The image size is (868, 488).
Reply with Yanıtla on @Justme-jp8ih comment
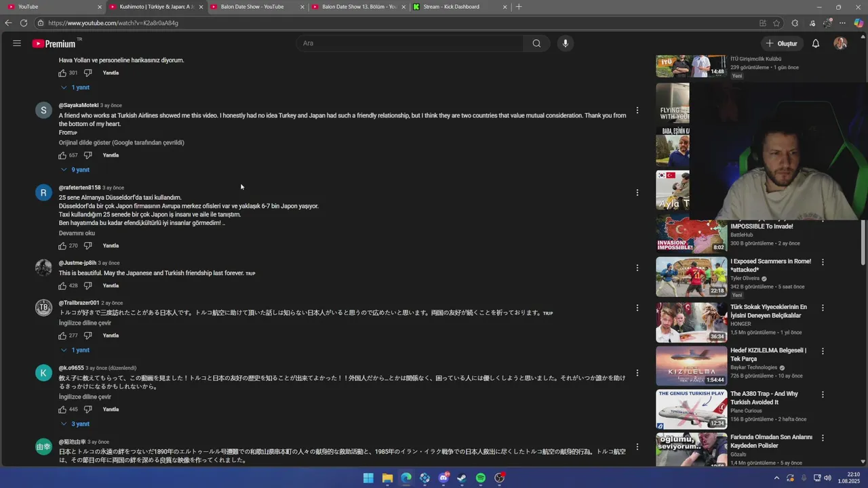111,285
